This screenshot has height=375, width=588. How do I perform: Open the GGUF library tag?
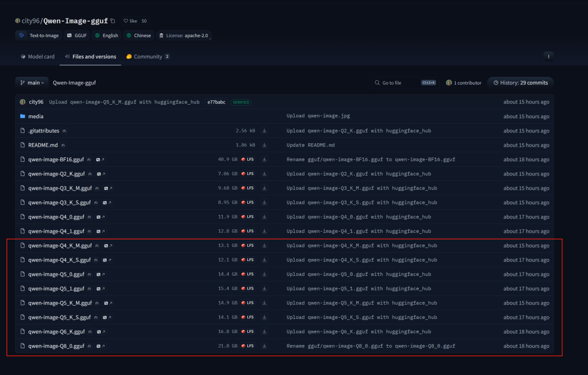(x=77, y=35)
